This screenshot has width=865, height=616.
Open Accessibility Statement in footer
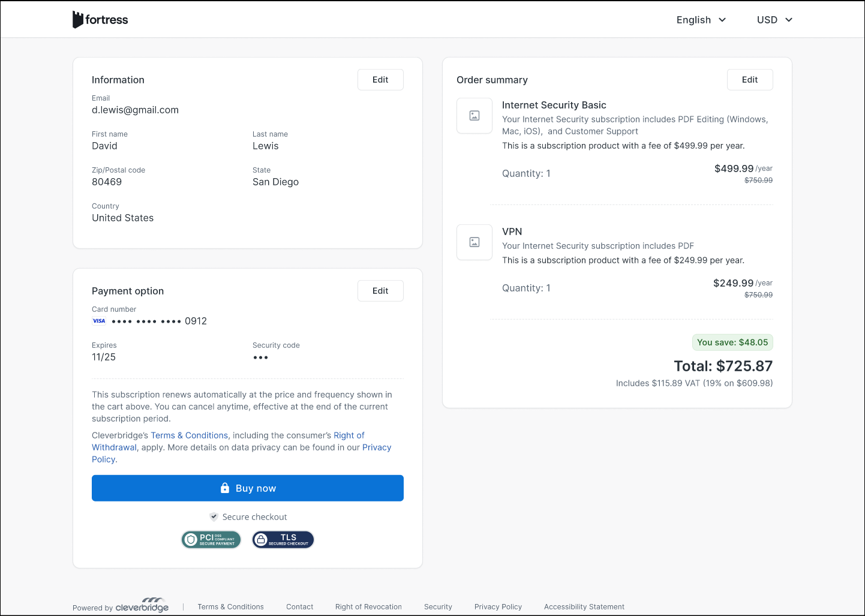tap(584, 607)
